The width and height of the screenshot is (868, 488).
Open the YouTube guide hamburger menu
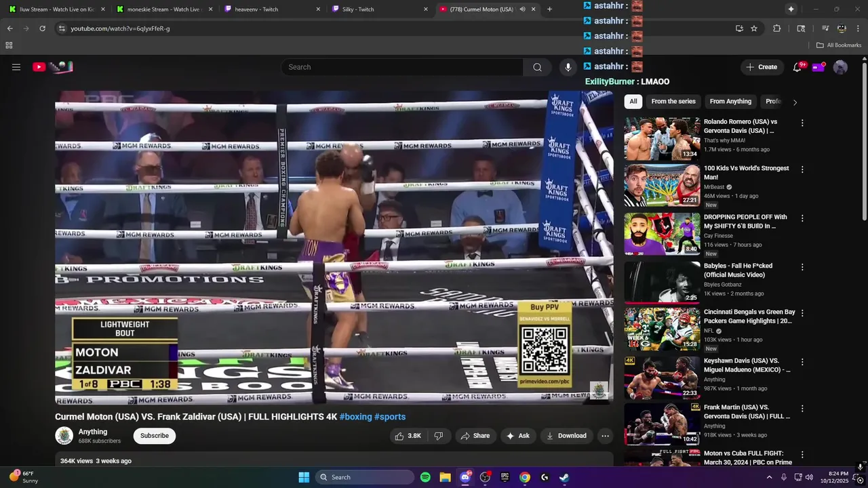(16, 67)
